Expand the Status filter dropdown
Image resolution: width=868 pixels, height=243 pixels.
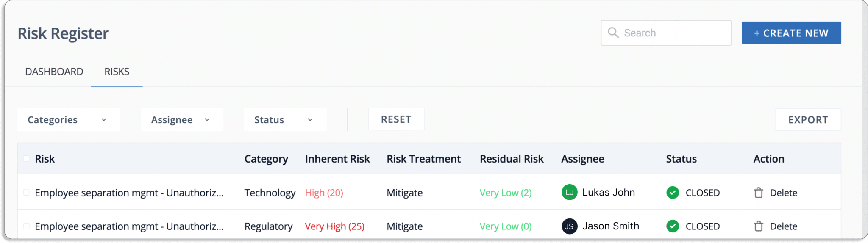tap(285, 120)
